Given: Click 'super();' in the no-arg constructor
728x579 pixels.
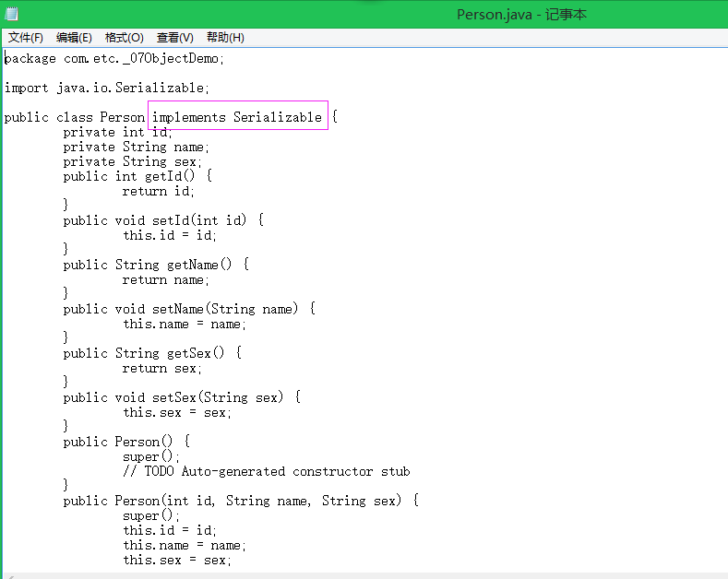Looking at the screenshot, I should [151, 456].
